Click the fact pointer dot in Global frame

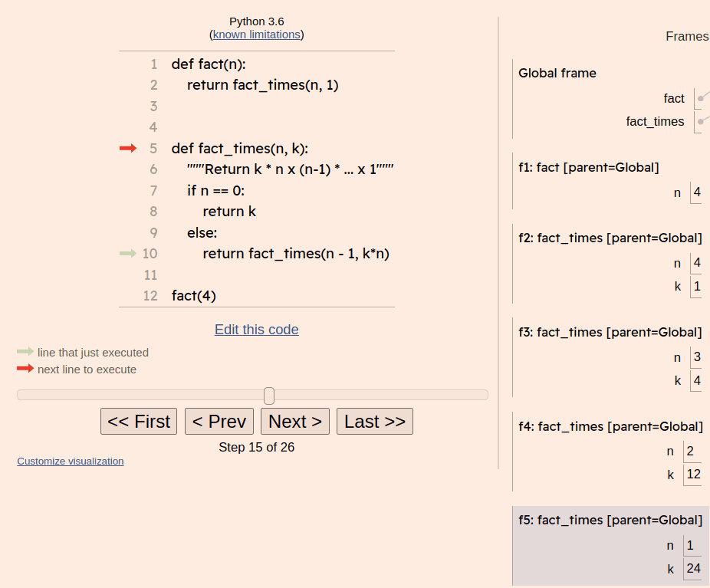click(701, 98)
